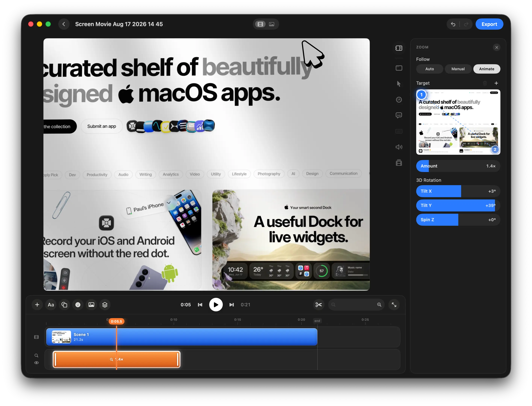Click the Scene 1 clip thumbnail

(x=61, y=337)
